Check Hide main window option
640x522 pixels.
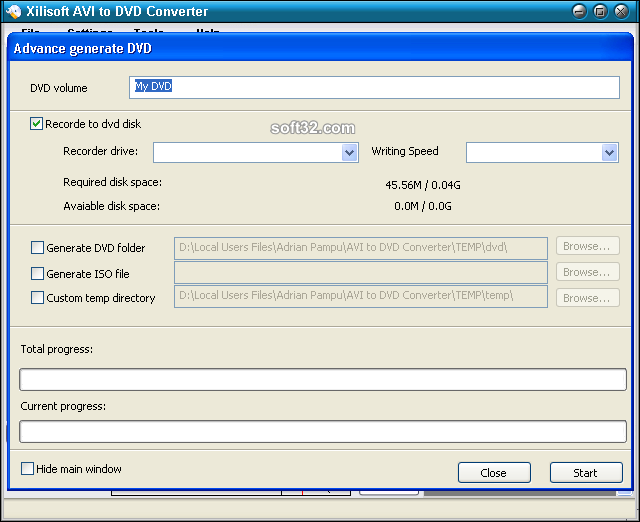(x=27, y=469)
